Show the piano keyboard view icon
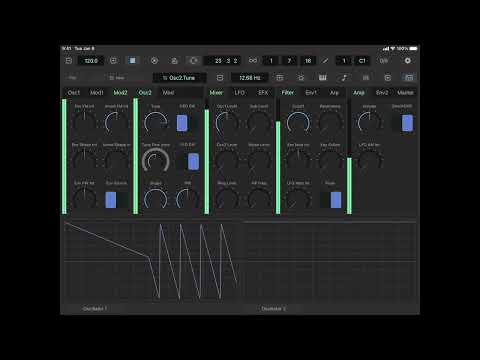 click(x=322, y=78)
